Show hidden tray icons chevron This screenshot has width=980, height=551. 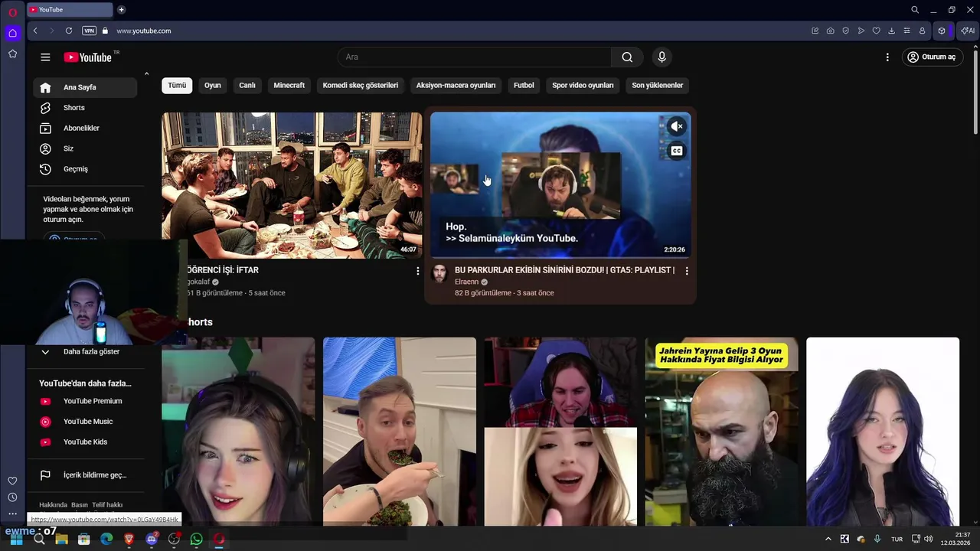click(828, 540)
